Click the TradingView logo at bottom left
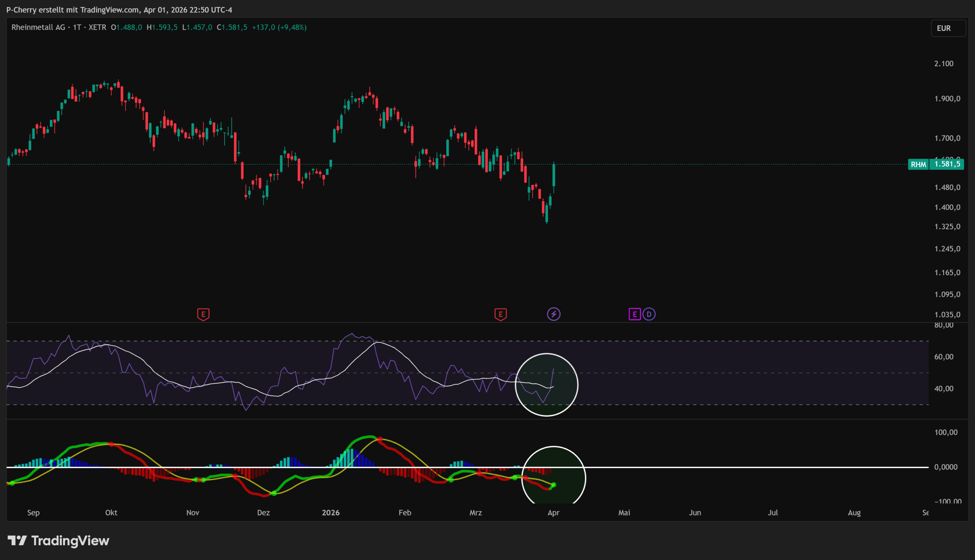 (59, 541)
